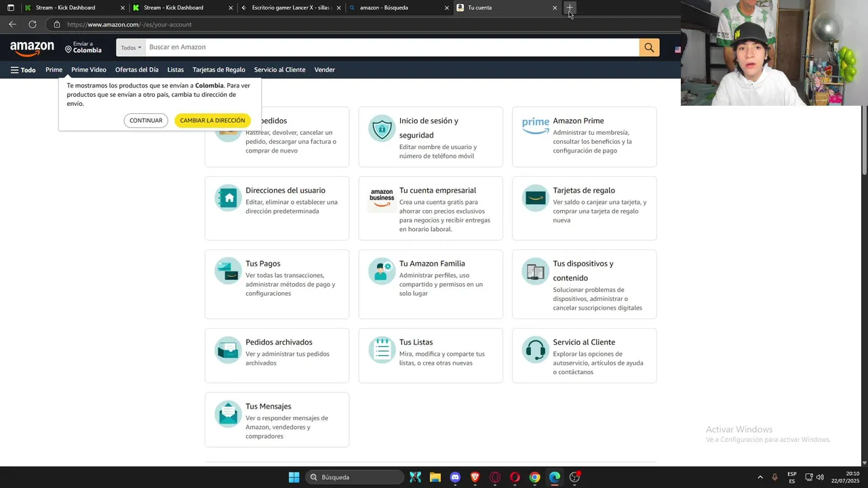
Task: Open Tus Mensajes card title
Action: point(269,407)
